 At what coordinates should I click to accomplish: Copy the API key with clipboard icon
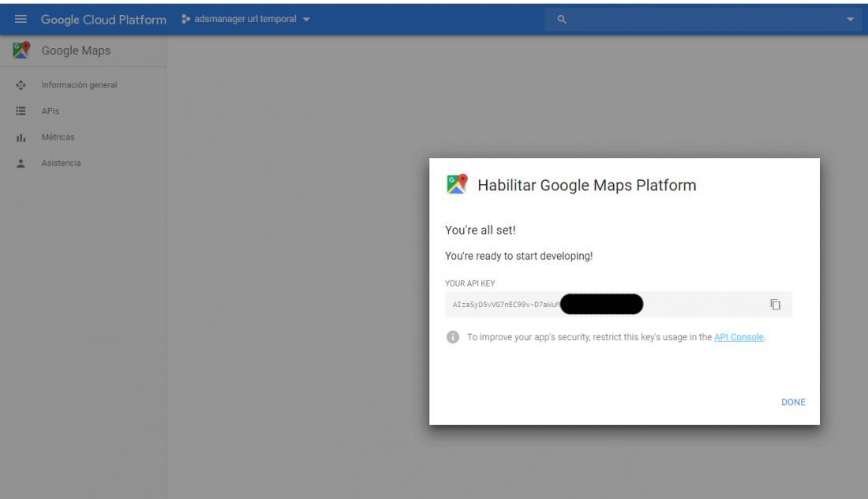tap(775, 304)
